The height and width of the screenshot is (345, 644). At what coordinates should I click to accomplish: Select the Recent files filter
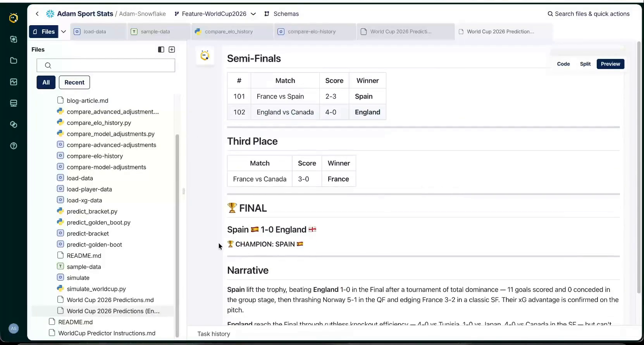tap(74, 82)
